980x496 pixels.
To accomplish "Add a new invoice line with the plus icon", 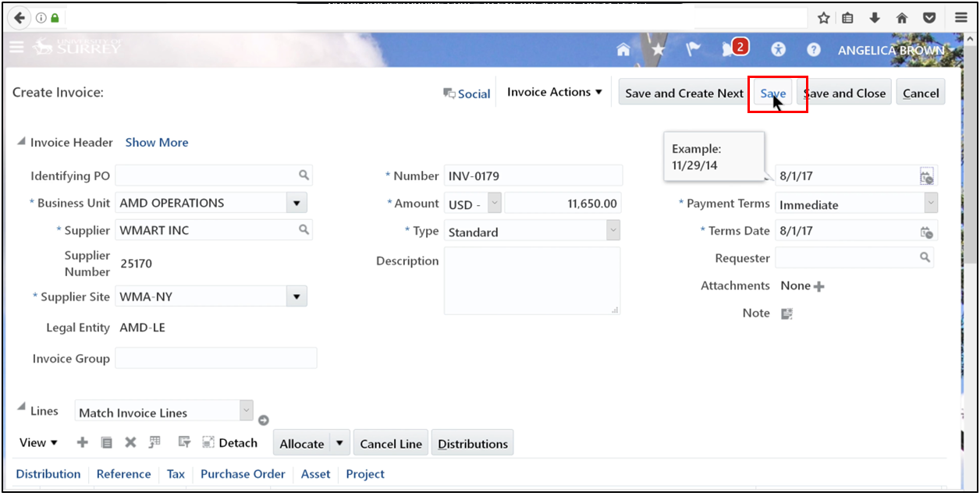I will [x=82, y=441].
